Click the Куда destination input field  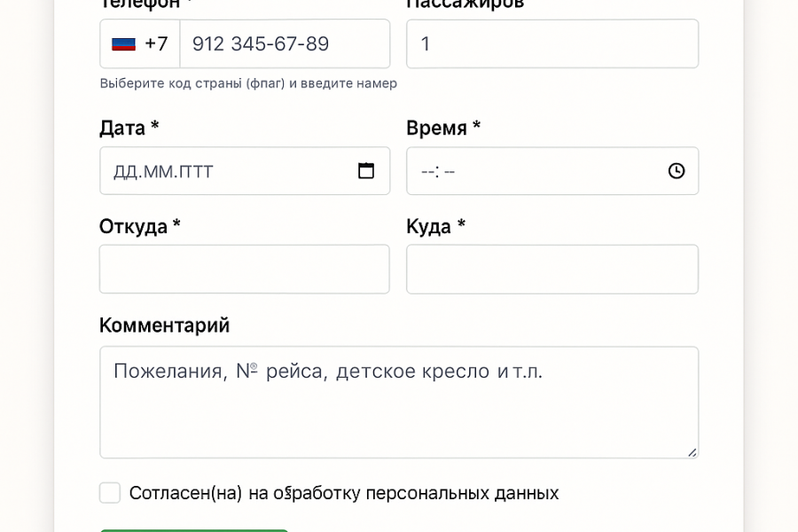(x=552, y=270)
